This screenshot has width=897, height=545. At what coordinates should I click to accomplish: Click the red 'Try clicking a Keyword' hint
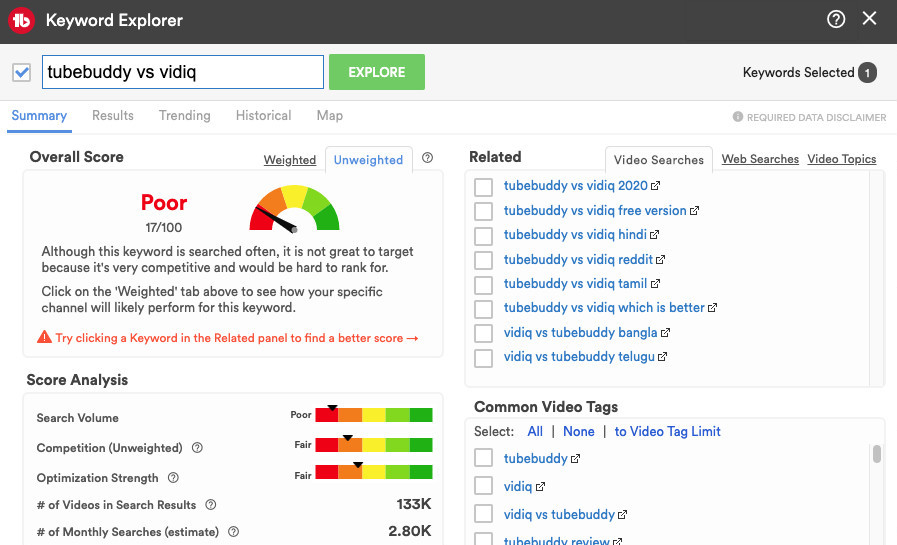[237, 338]
